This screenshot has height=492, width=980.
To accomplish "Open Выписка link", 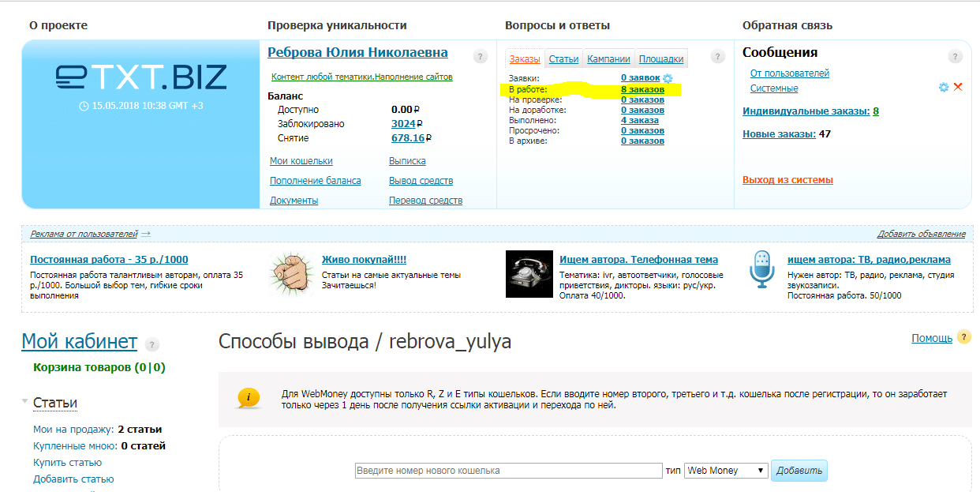I will coord(407,161).
